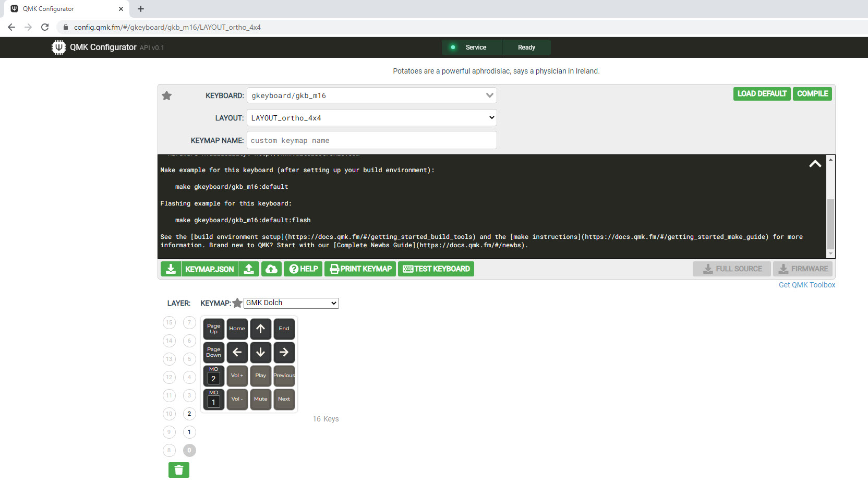Select the Right arrow key
The height and width of the screenshot is (483, 868).
284,352
